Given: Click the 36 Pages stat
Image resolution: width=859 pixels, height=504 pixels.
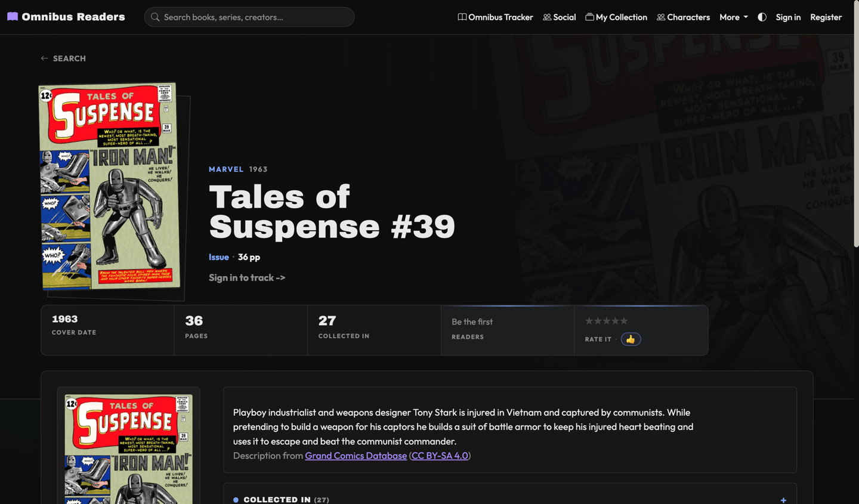Looking at the screenshot, I should pyautogui.click(x=240, y=330).
